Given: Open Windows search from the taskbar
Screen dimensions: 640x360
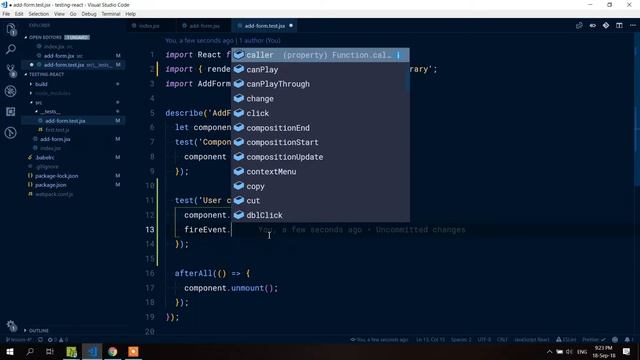Looking at the screenshot, I should point(30,351).
